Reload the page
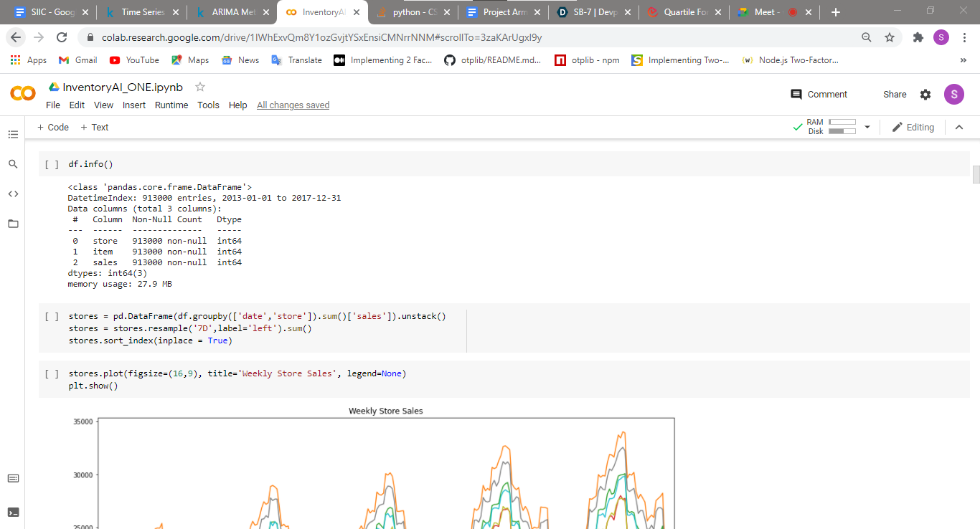This screenshot has width=980, height=529. pyautogui.click(x=62, y=37)
